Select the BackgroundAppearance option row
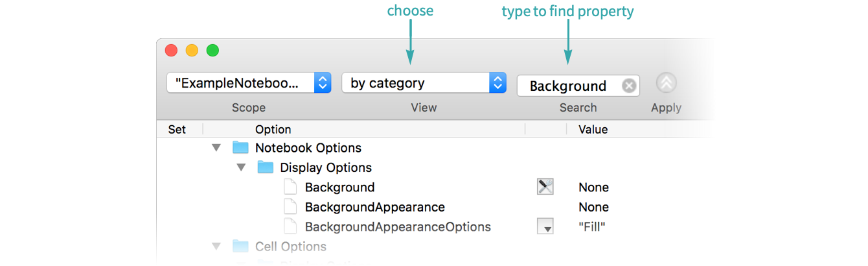Screen dimensions: 868x266 click(374, 207)
